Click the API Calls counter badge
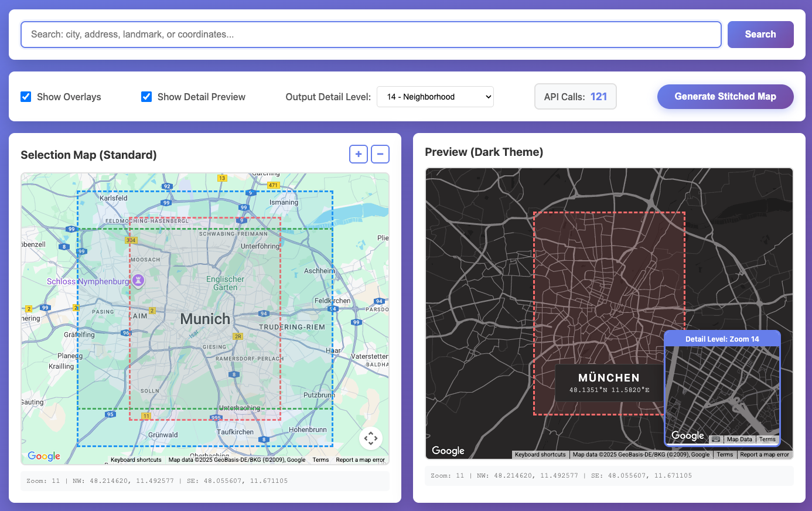812x511 pixels. 575,97
